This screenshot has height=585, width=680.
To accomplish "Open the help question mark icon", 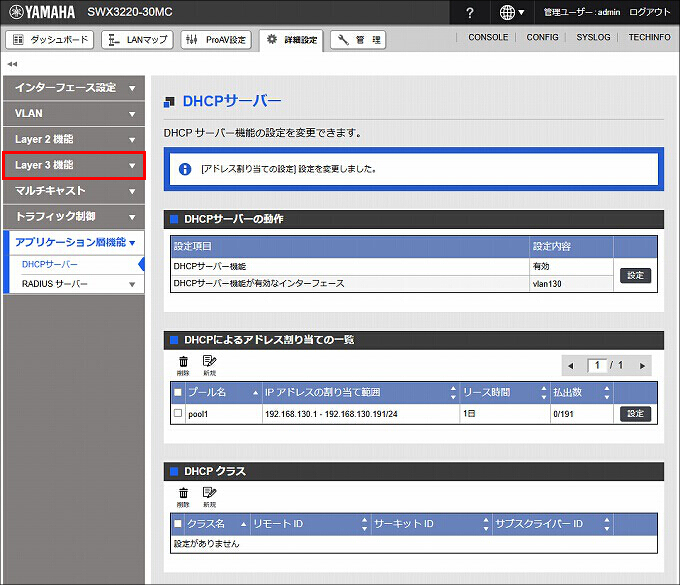I will pos(470,13).
